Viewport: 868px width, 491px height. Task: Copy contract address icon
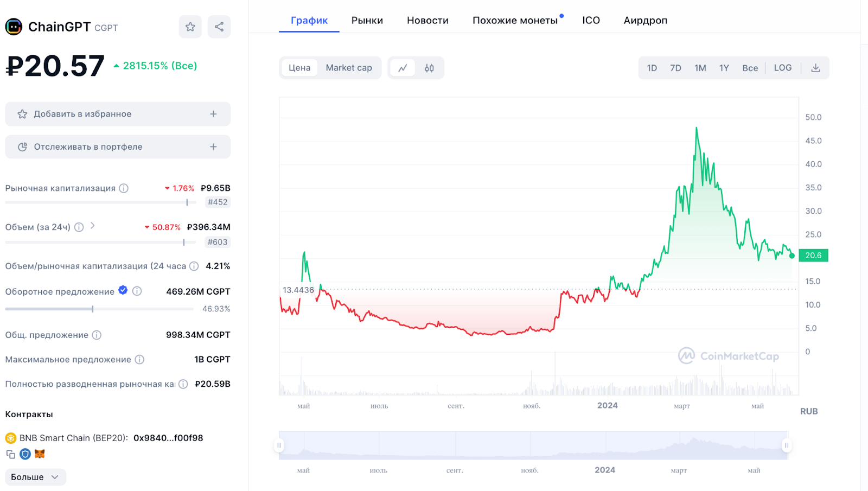pos(10,454)
